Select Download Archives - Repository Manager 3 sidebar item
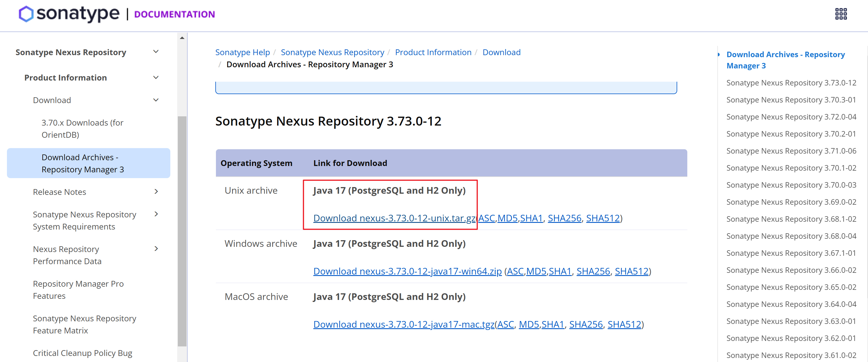This screenshot has height=362, width=868. (x=89, y=163)
